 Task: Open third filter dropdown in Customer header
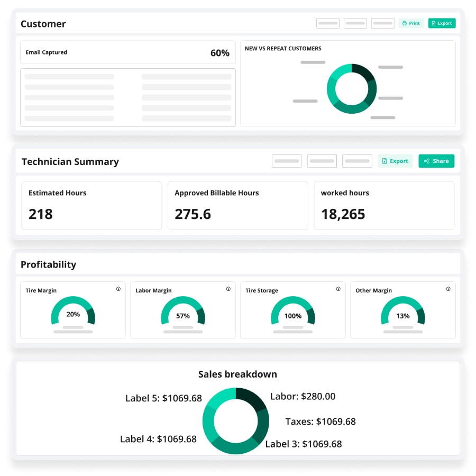point(383,23)
